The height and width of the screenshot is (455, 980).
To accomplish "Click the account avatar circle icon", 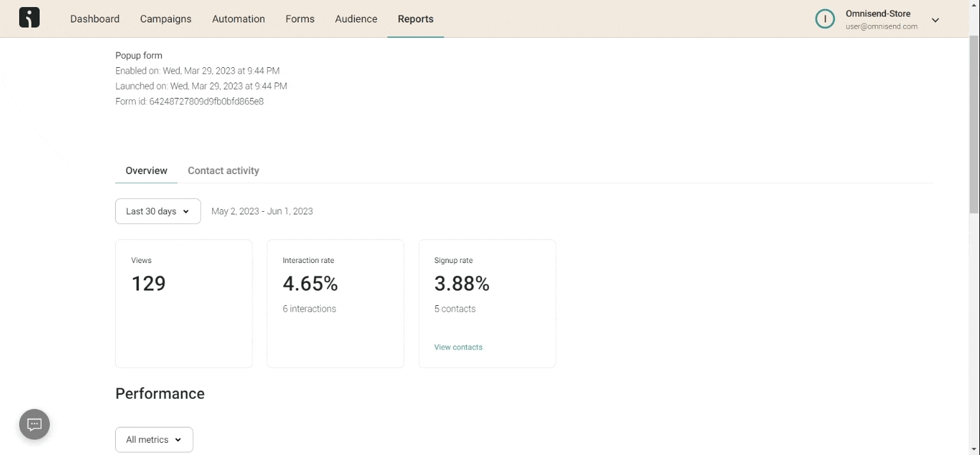I will [x=825, y=19].
